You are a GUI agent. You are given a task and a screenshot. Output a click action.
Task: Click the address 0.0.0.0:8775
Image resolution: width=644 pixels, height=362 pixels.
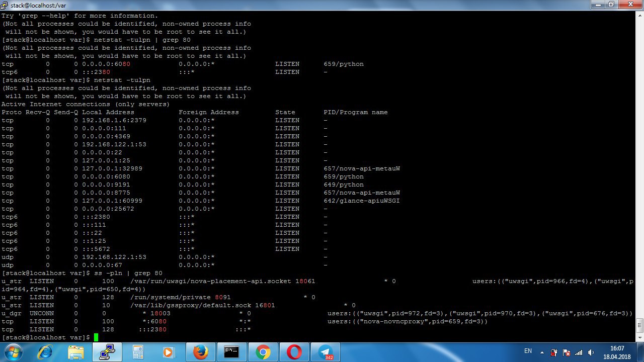[106, 193]
